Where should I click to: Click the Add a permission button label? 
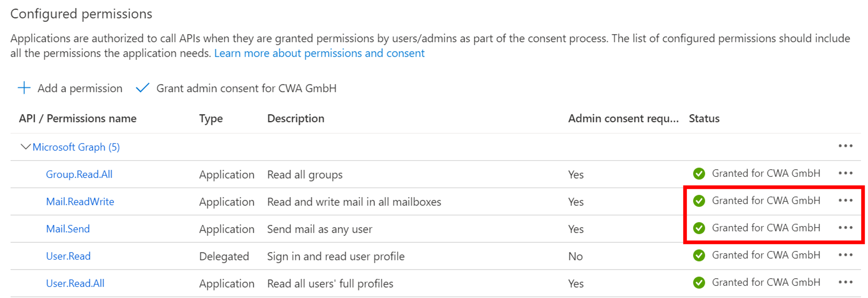click(x=80, y=89)
